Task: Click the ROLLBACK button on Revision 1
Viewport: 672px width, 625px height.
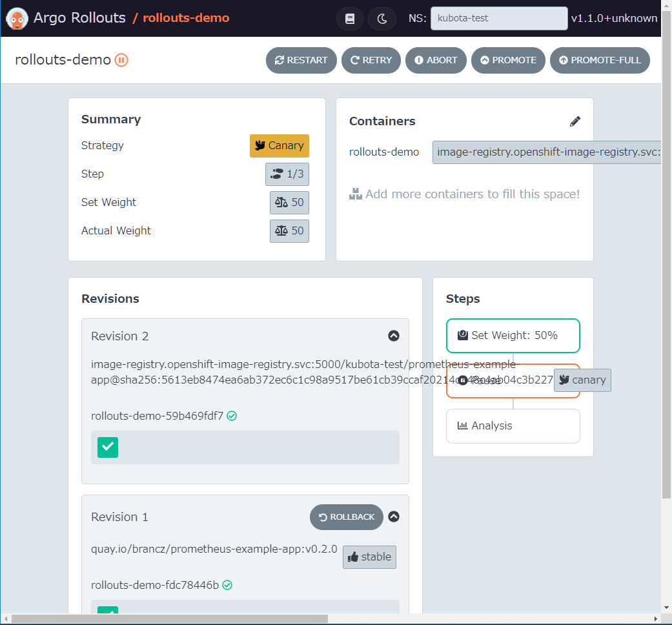Action: (x=346, y=517)
